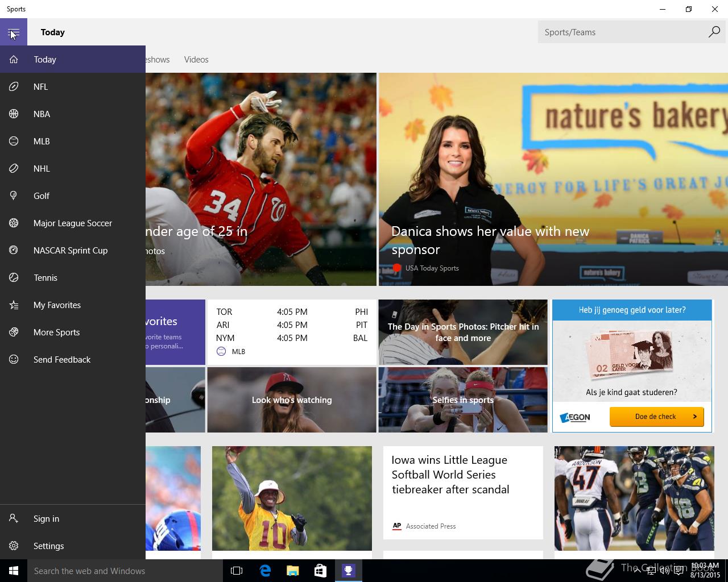
Task: Click the NASCAR Sprint Cup icon
Action: click(14, 250)
